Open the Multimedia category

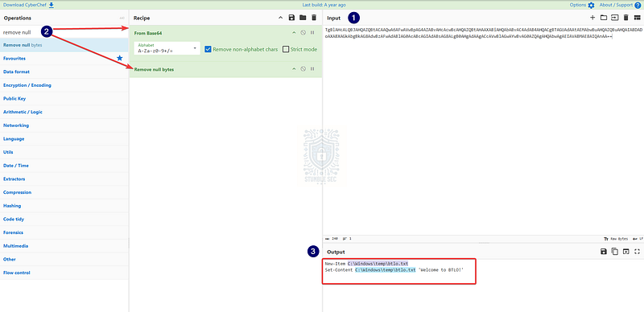point(64,246)
